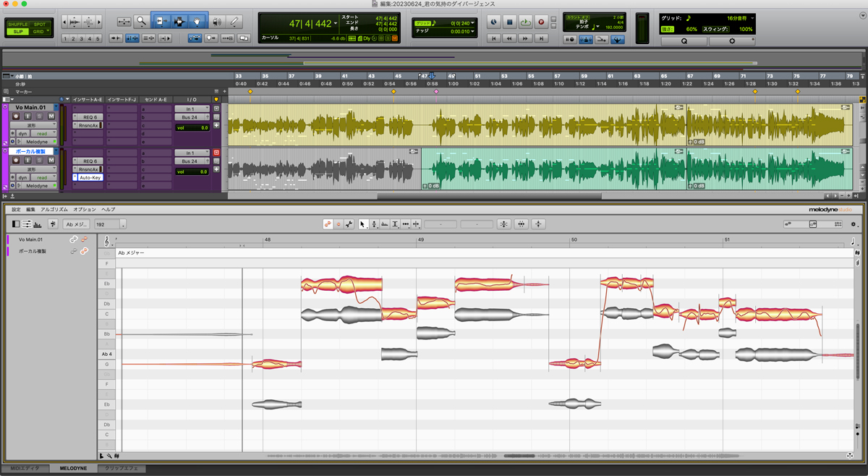Select the Zoomer magnifier tool

(142, 22)
